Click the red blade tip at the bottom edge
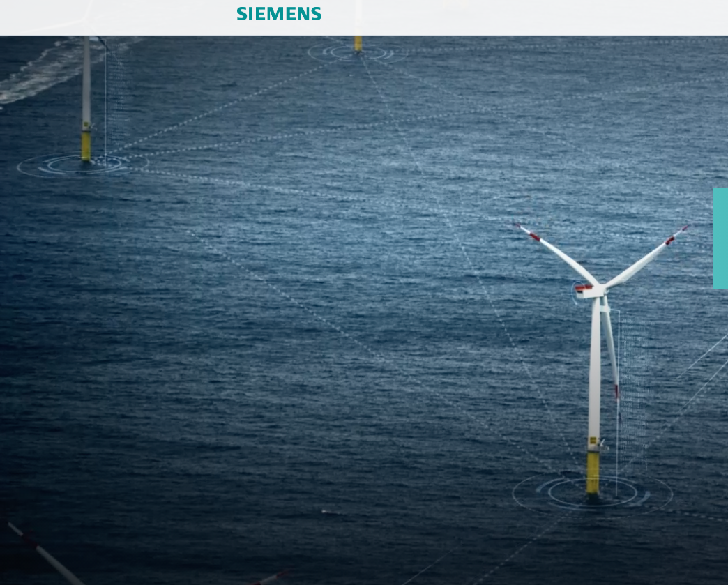This screenshot has height=585, width=728. [x=275, y=577]
